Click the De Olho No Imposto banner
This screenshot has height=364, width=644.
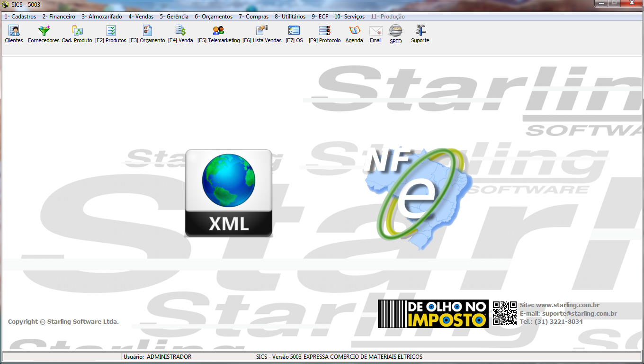click(433, 314)
